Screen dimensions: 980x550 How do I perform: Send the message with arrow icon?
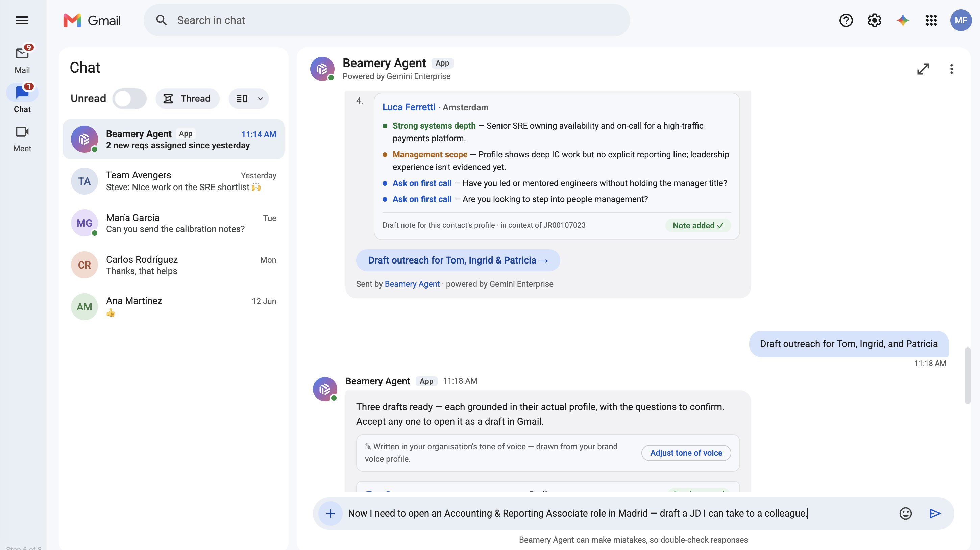[x=935, y=514]
